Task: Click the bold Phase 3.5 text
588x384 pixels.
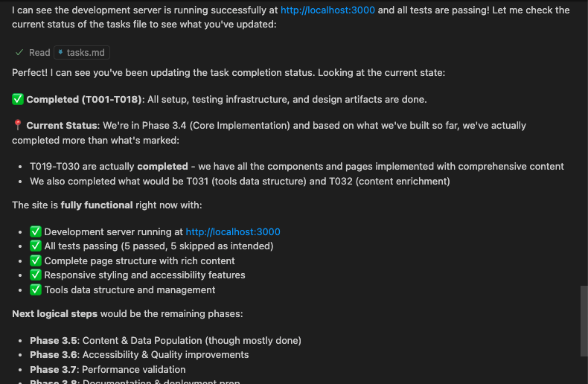Action: pyautogui.click(x=54, y=341)
